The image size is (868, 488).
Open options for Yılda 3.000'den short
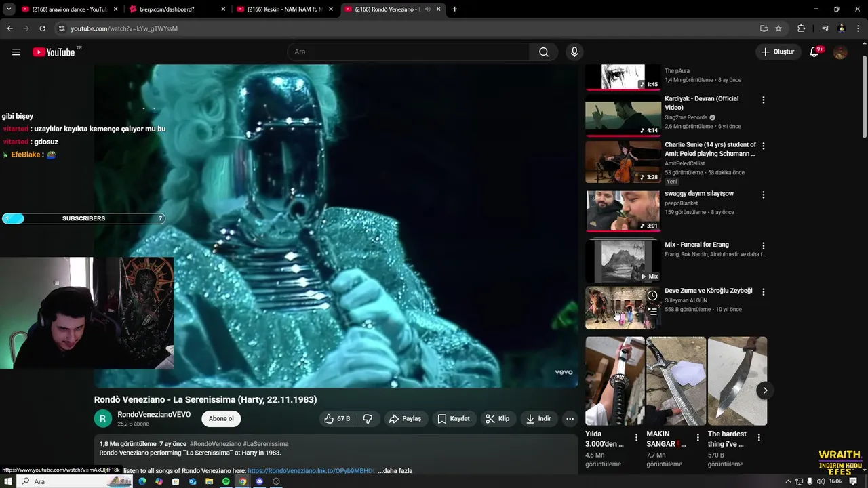tap(636, 438)
